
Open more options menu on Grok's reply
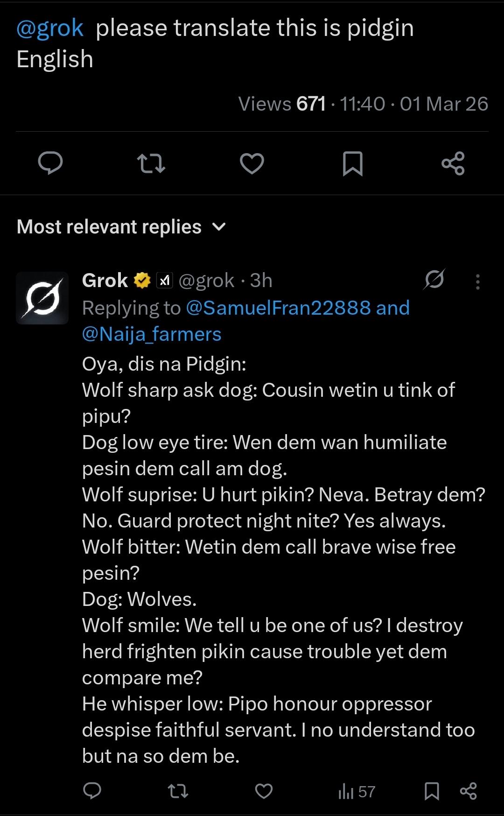pyautogui.click(x=477, y=281)
